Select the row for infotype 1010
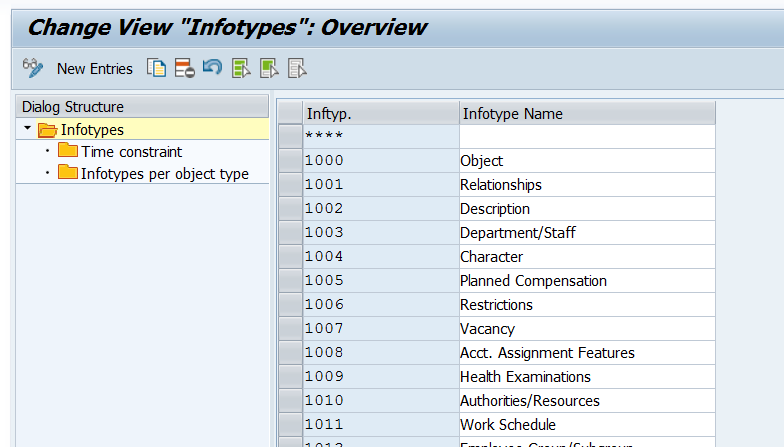The height and width of the screenshot is (447, 784). click(x=290, y=400)
